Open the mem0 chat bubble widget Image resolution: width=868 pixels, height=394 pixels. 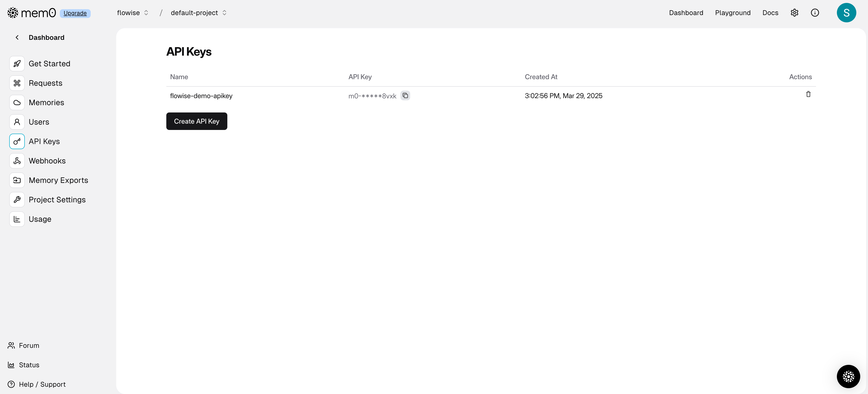848,376
